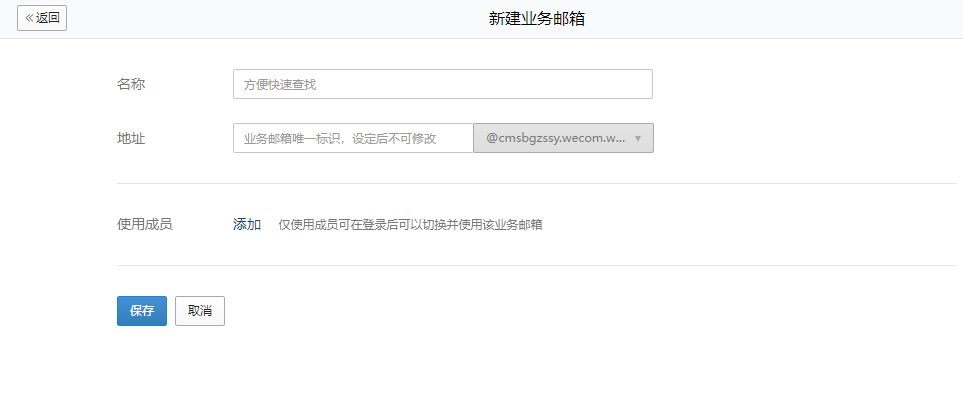
Task: Click the 地址 address input box
Action: pos(352,138)
